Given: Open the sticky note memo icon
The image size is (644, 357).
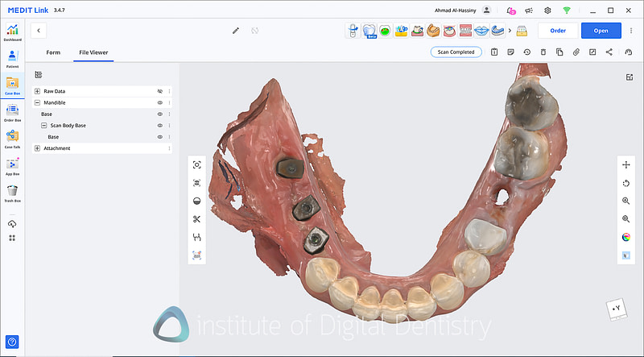Looking at the screenshot, I should point(510,52).
